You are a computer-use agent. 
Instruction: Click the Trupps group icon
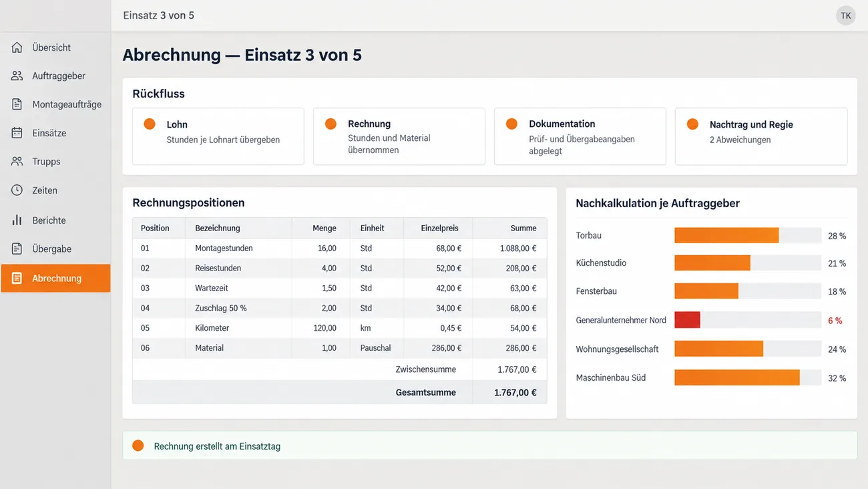[x=17, y=162]
